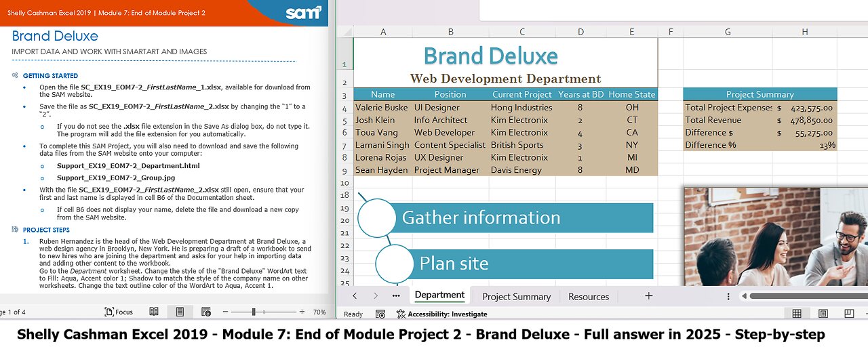
Task: Select the 423,575.00 value cell
Action: point(804,108)
